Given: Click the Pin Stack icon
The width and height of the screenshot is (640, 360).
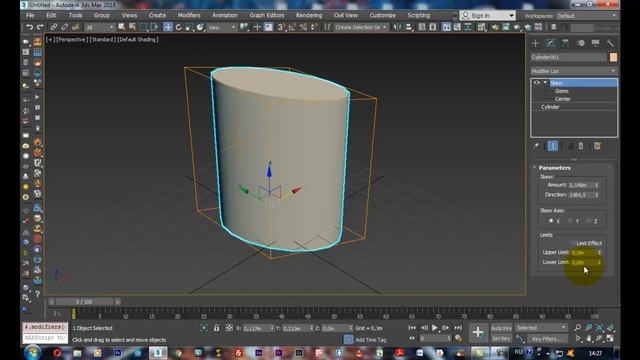Looking at the screenshot, I should click(x=536, y=146).
